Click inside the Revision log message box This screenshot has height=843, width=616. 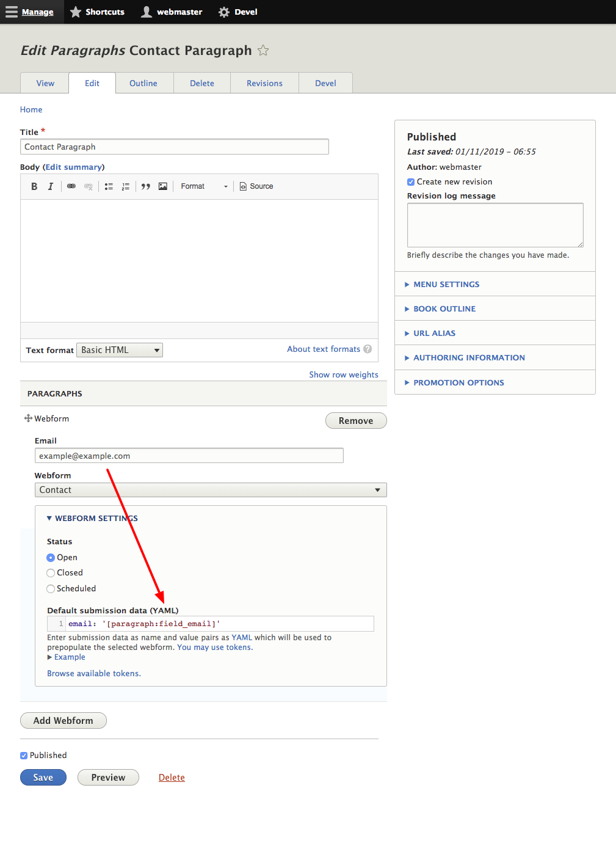click(x=495, y=225)
